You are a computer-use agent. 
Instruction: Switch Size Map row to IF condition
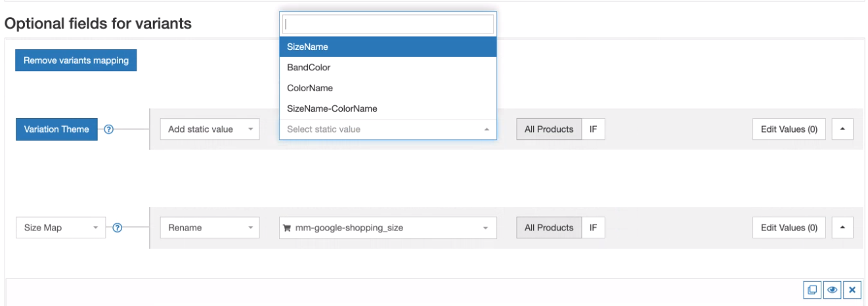point(593,228)
